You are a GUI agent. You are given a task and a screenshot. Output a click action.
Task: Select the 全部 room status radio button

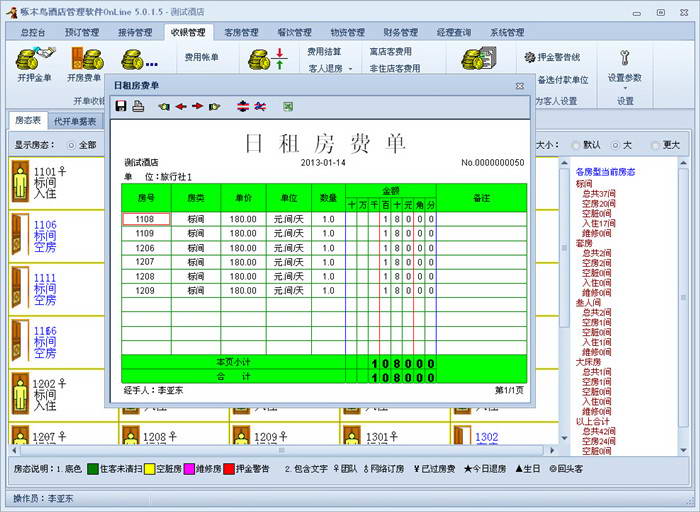[71, 145]
